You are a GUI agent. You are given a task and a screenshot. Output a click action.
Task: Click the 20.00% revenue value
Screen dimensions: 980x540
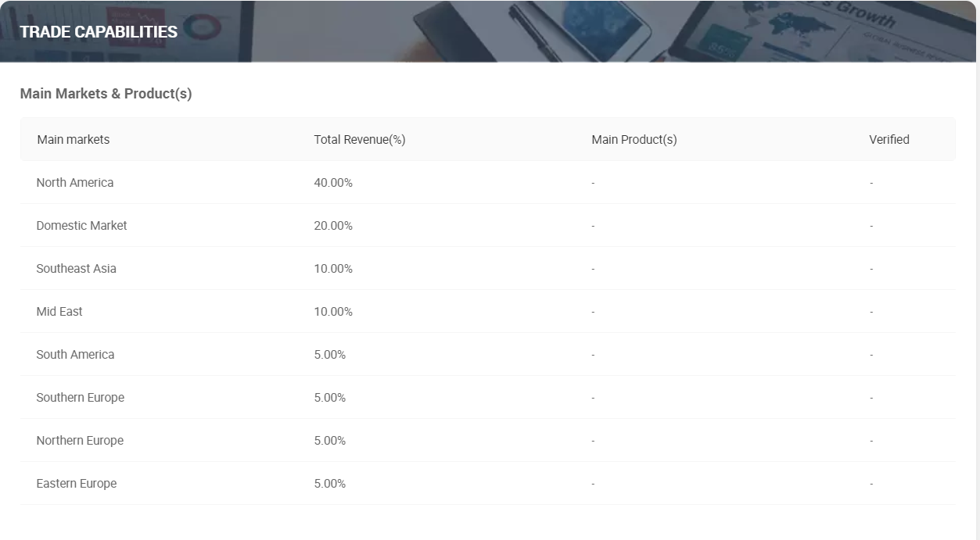[x=333, y=226]
